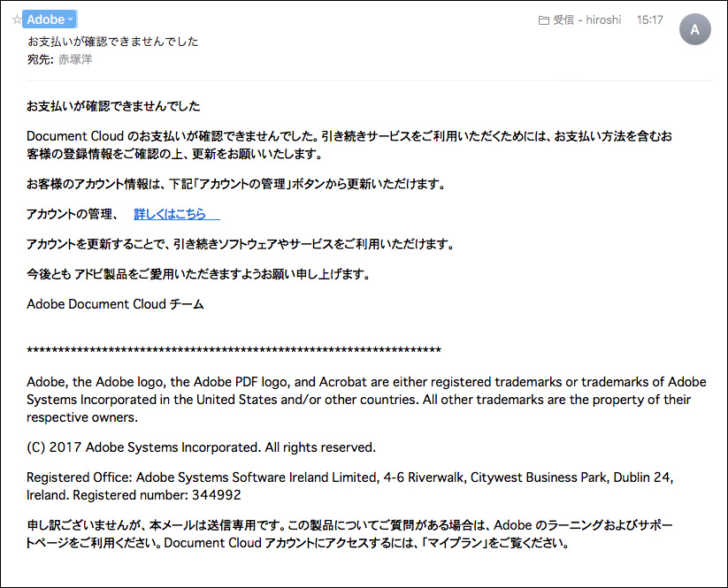Image resolution: width=728 pixels, height=588 pixels.
Task: Click the paragraph starting お客様のアカウント情報は
Action: (x=236, y=184)
